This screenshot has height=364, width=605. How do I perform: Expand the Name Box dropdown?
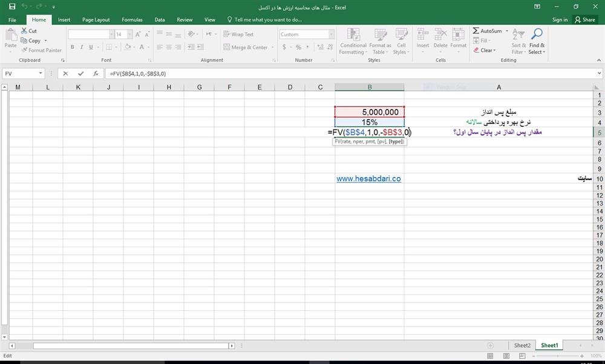point(41,73)
